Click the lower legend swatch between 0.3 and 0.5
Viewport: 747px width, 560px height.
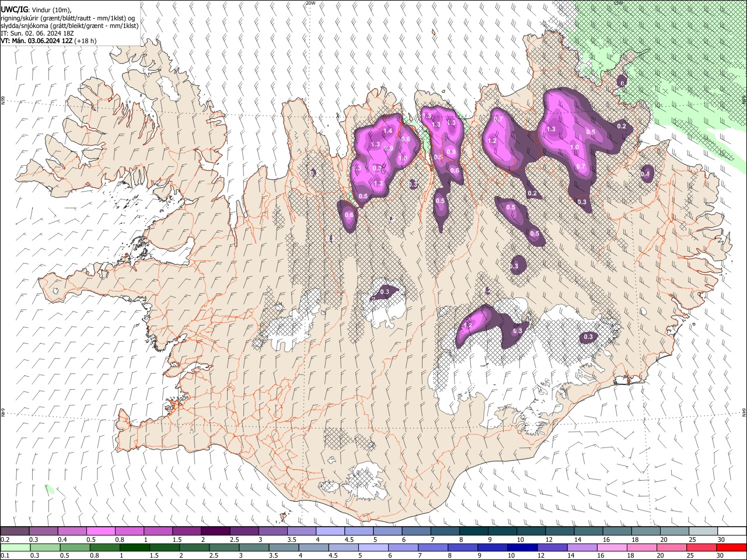click(45, 548)
